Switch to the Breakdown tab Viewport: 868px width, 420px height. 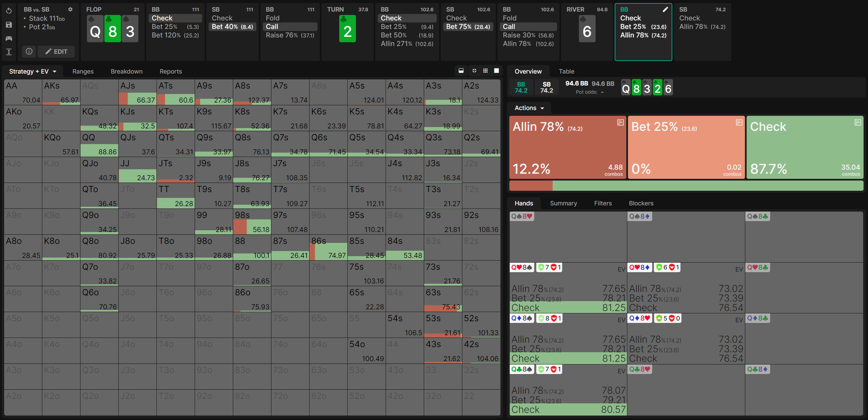tap(126, 72)
